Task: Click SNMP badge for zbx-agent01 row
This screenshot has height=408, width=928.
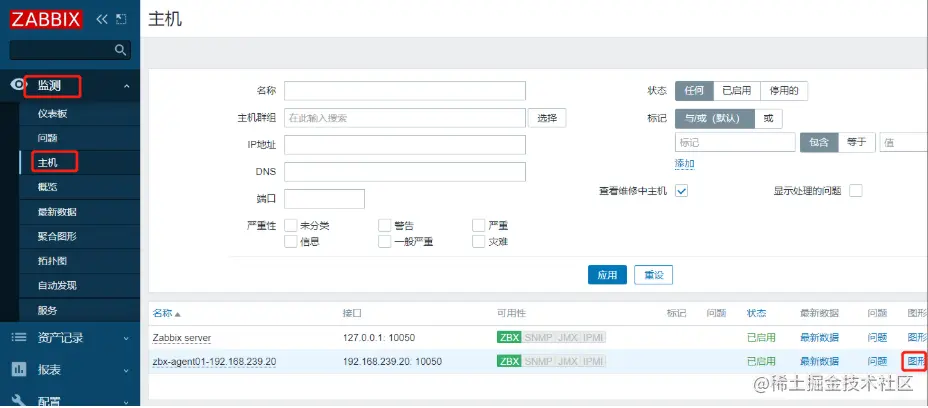Action: coord(538,361)
